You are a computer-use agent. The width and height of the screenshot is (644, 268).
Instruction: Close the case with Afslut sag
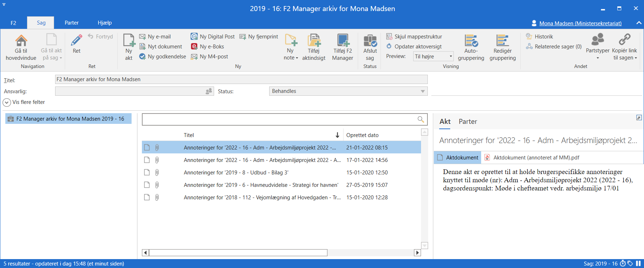click(370, 47)
